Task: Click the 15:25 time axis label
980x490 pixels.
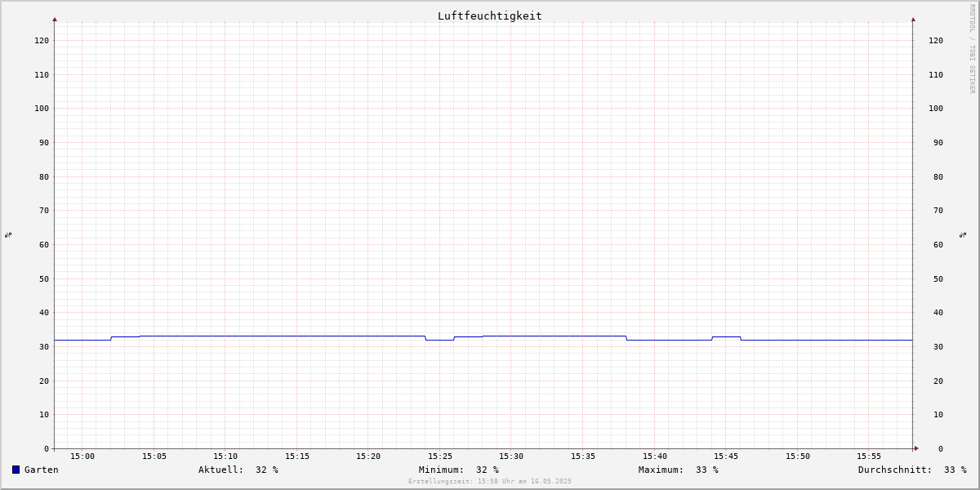Action: point(440,456)
